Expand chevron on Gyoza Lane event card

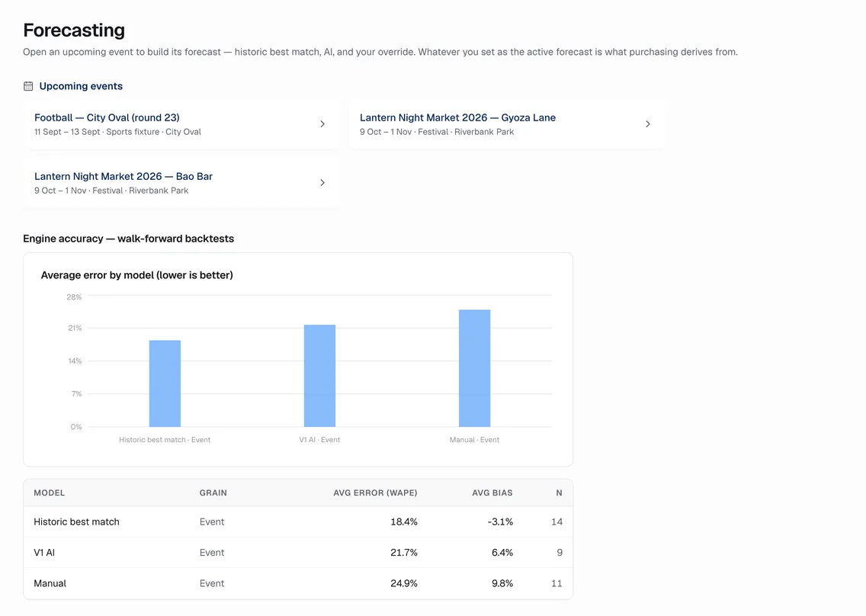click(648, 124)
